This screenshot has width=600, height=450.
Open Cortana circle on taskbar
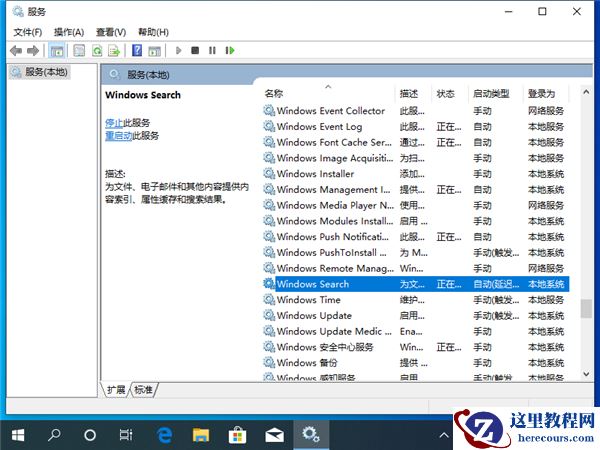(90, 435)
